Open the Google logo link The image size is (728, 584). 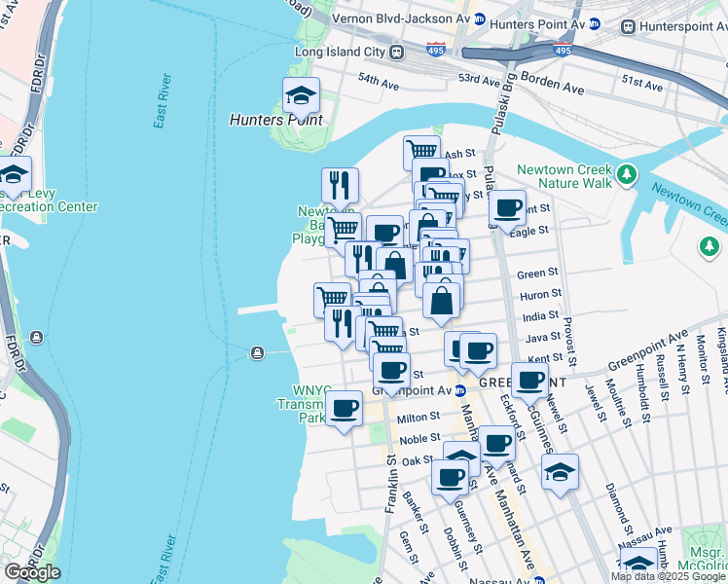point(33,573)
